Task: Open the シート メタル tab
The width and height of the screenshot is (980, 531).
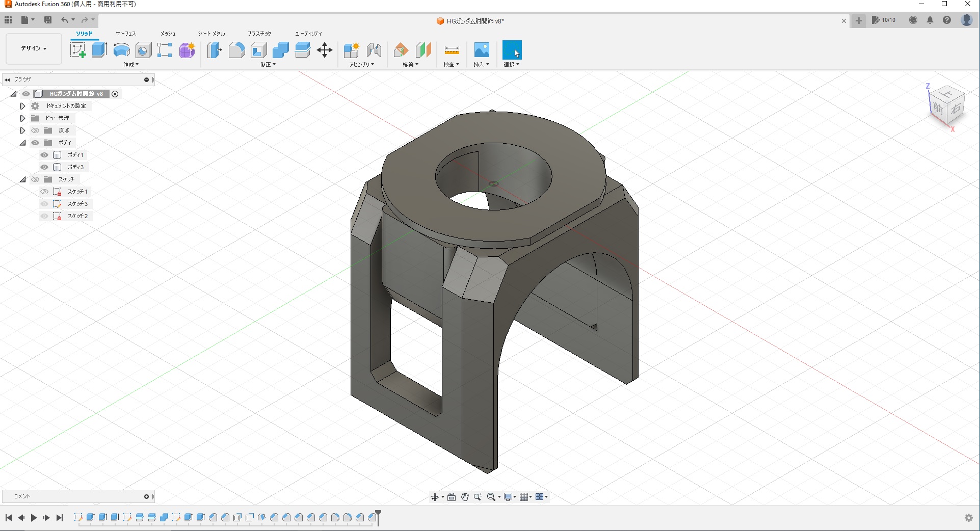Action: (x=211, y=34)
